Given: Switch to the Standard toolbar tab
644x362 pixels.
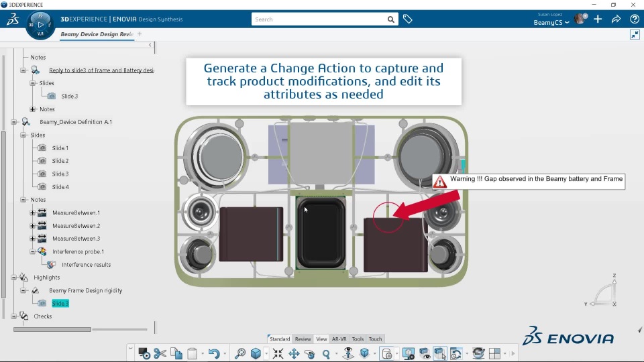Looking at the screenshot, I should pos(280,339).
